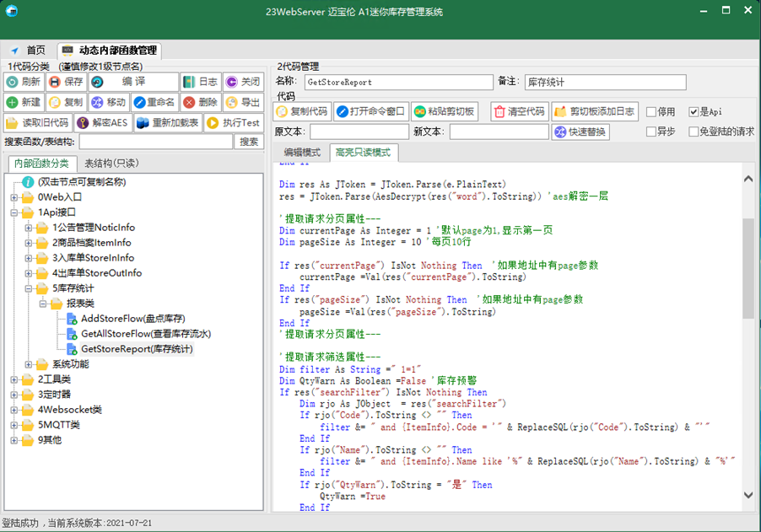Click the 编译 compile button

point(133,82)
